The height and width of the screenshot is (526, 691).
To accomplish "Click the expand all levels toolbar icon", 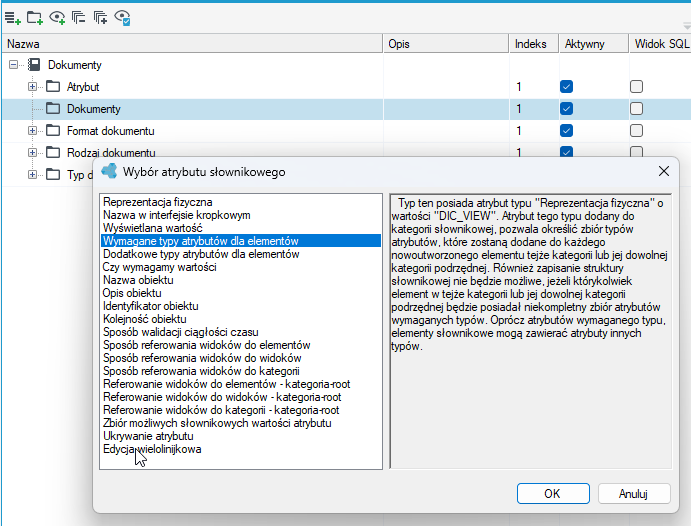I will point(100,18).
